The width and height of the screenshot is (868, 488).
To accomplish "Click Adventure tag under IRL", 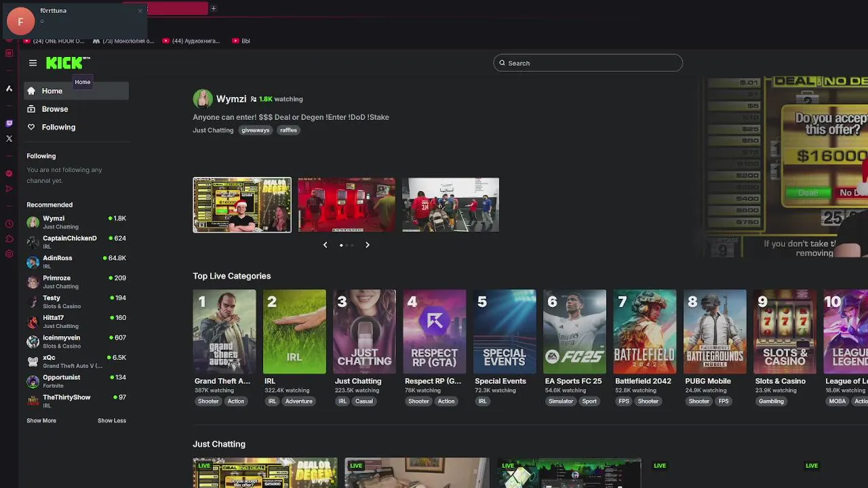I will [x=299, y=401].
